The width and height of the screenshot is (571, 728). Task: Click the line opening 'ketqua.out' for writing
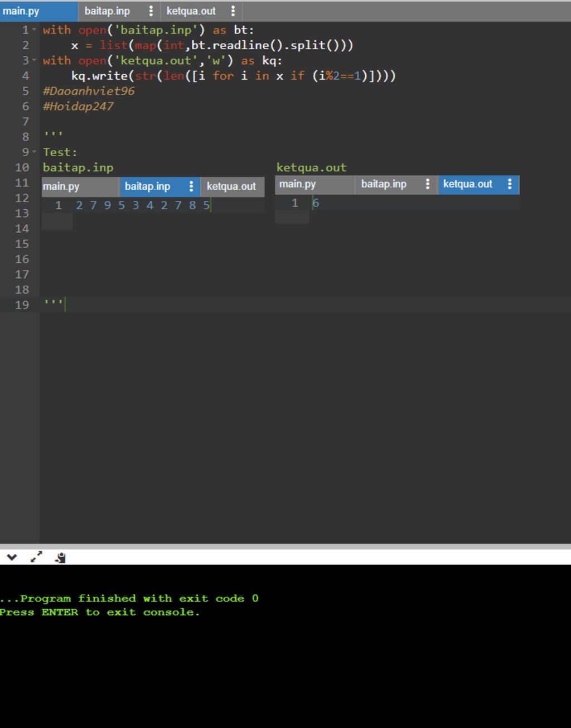(x=163, y=60)
